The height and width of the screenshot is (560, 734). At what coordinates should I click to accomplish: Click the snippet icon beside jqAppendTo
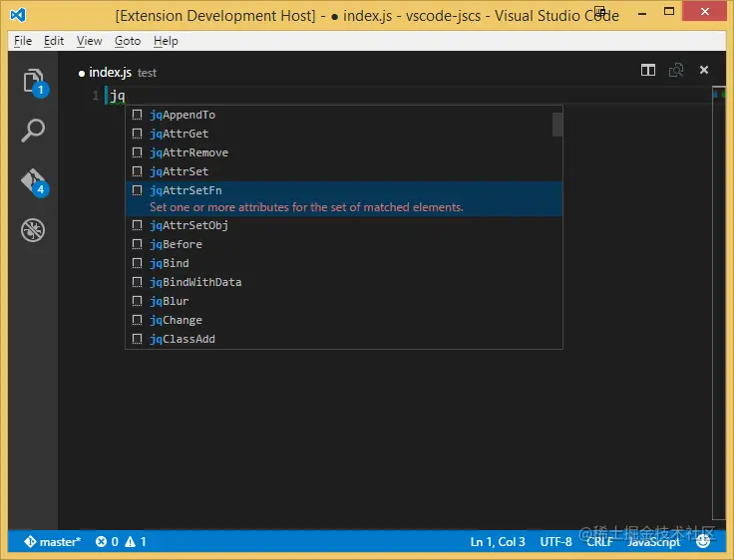pyautogui.click(x=137, y=115)
